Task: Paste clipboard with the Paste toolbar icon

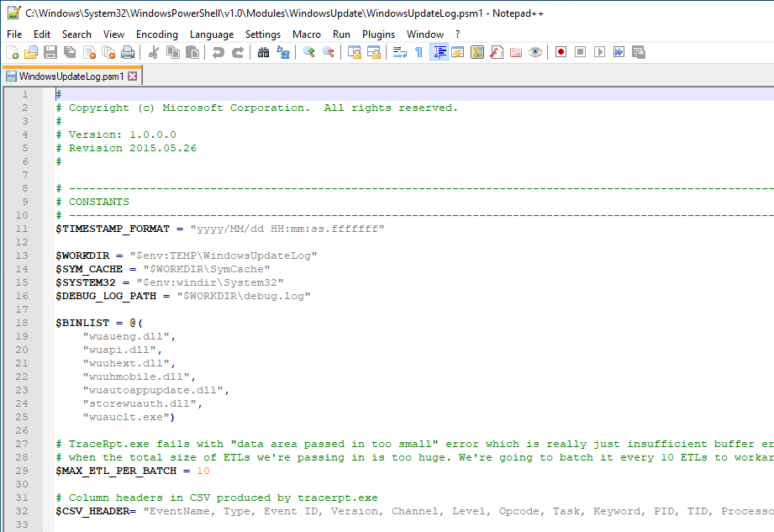Action: (192, 52)
